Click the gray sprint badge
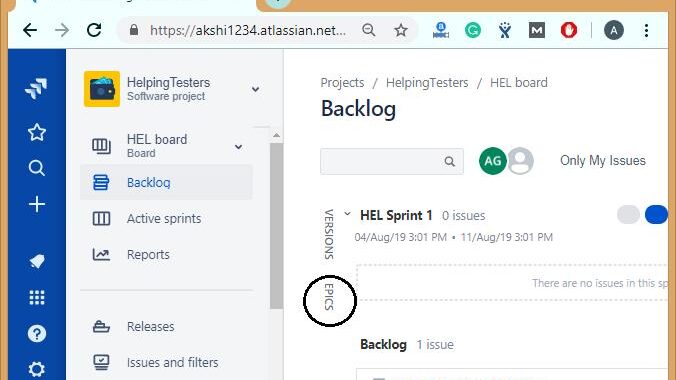Screen dimensions: 676x380 click(x=628, y=215)
